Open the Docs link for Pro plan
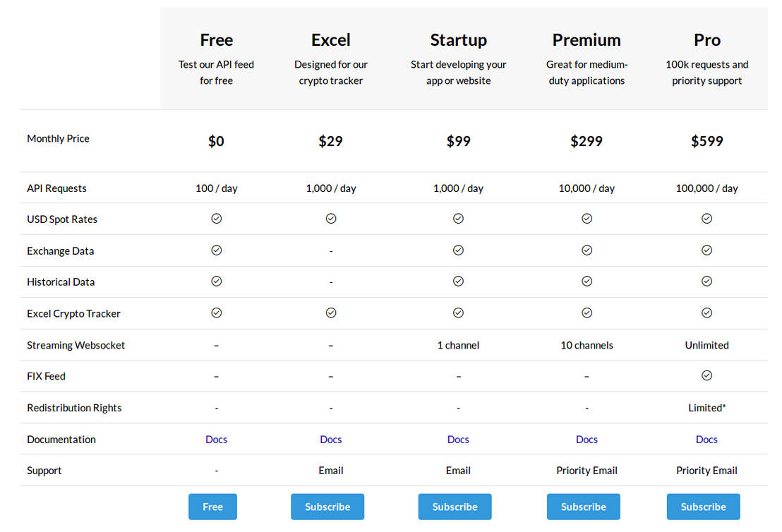782x532 pixels. click(706, 439)
